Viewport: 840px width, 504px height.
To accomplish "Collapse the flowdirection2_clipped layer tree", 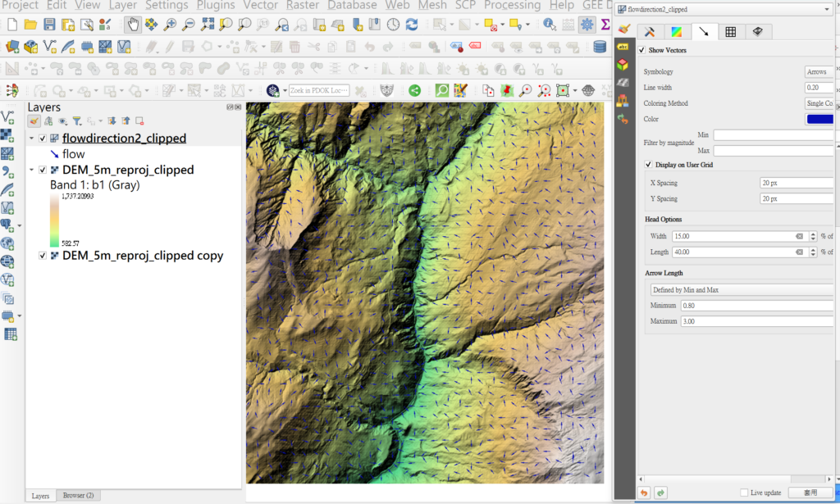I will (x=31, y=138).
